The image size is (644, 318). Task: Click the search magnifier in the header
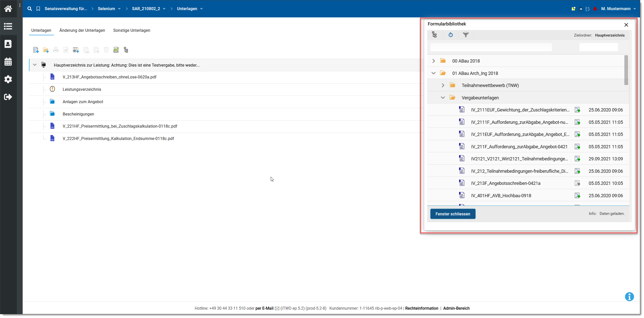[29, 9]
